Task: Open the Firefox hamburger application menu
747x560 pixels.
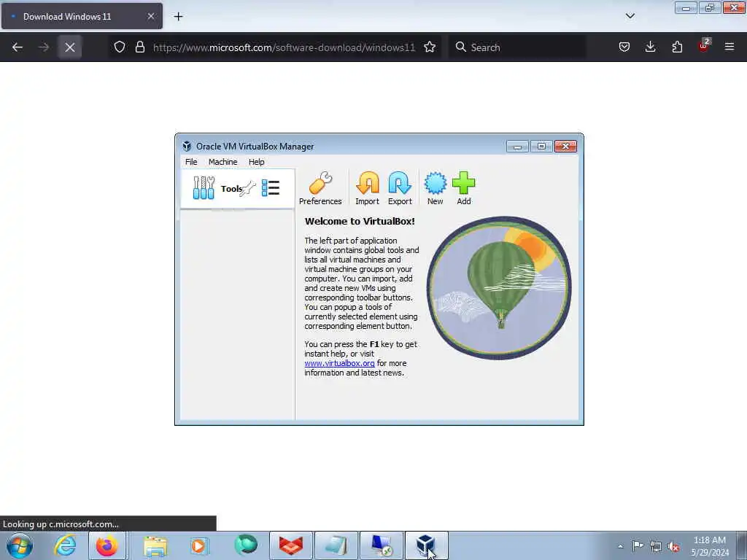Action: (729, 47)
